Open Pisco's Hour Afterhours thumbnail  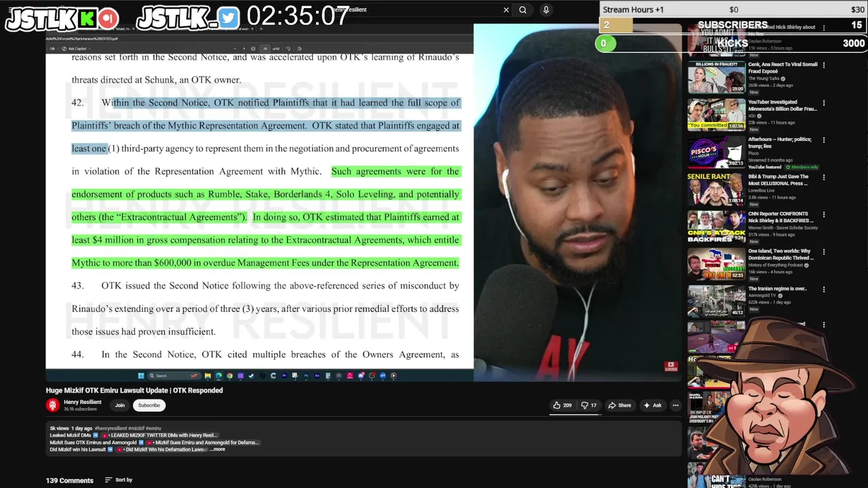(x=716, y=151)
